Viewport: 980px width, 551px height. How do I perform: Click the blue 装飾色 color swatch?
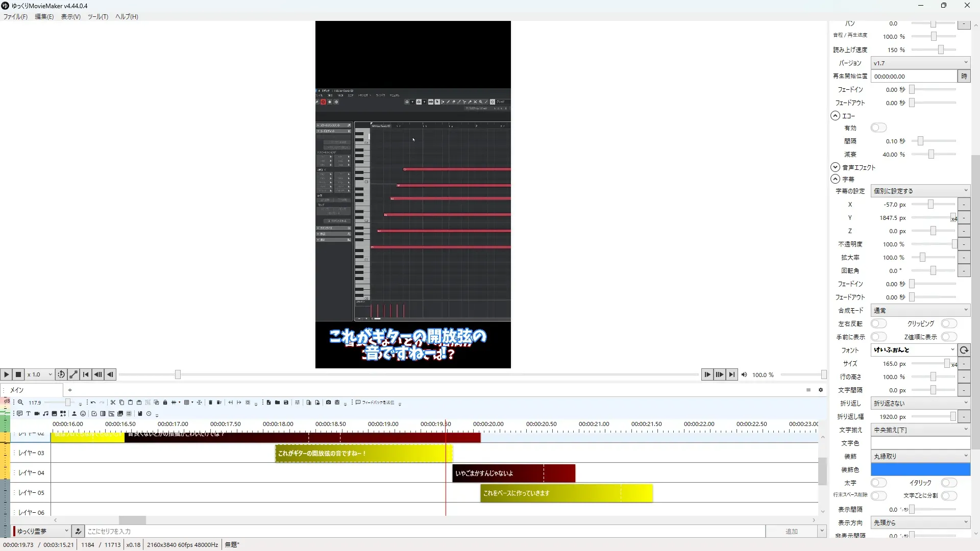point(920,469)
